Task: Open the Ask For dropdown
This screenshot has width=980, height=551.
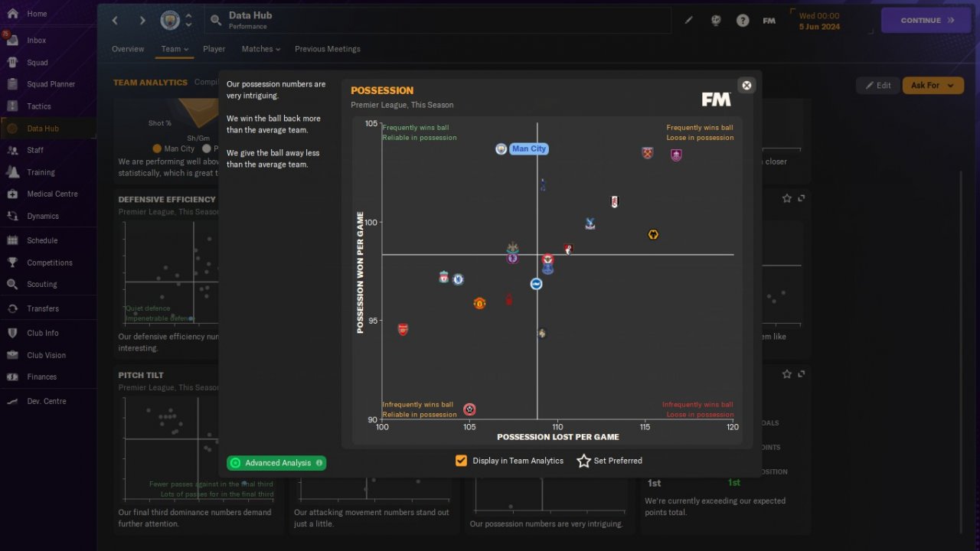Action: [933, 85]
